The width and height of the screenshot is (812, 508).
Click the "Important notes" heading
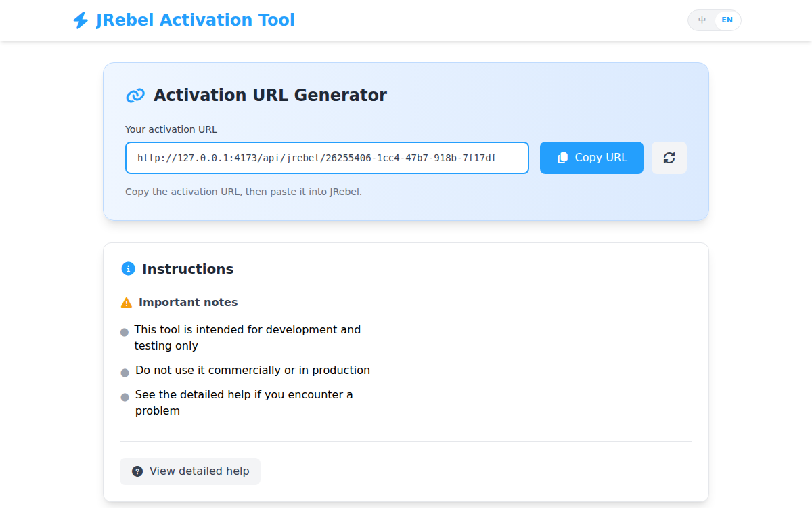[x=188, y=303]
